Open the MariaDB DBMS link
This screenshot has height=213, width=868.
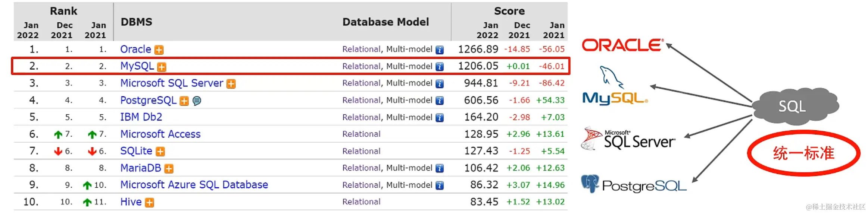pos(141,168)
